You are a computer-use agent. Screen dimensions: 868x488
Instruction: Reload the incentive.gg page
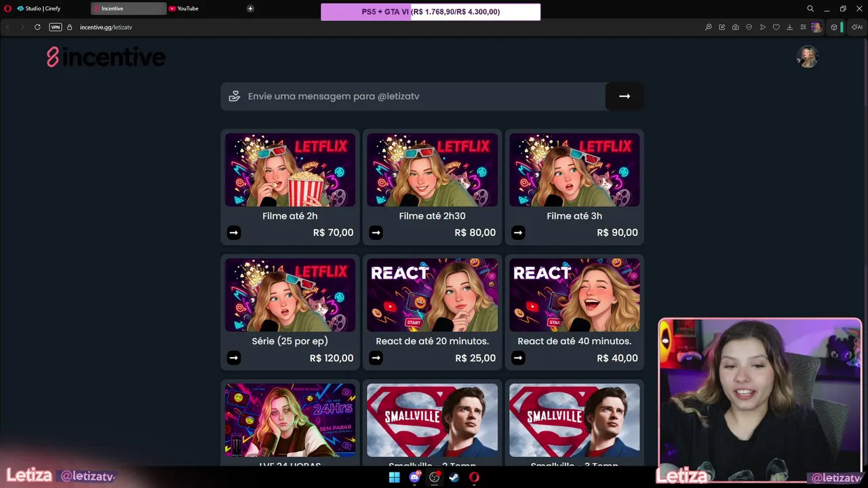37,27
